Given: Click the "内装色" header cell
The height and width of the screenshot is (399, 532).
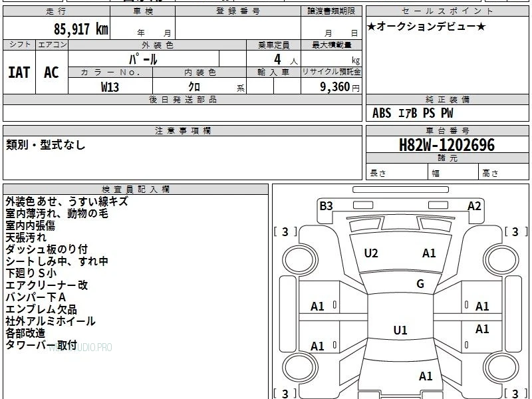Looking at the screenshot, I should point(199,72).
